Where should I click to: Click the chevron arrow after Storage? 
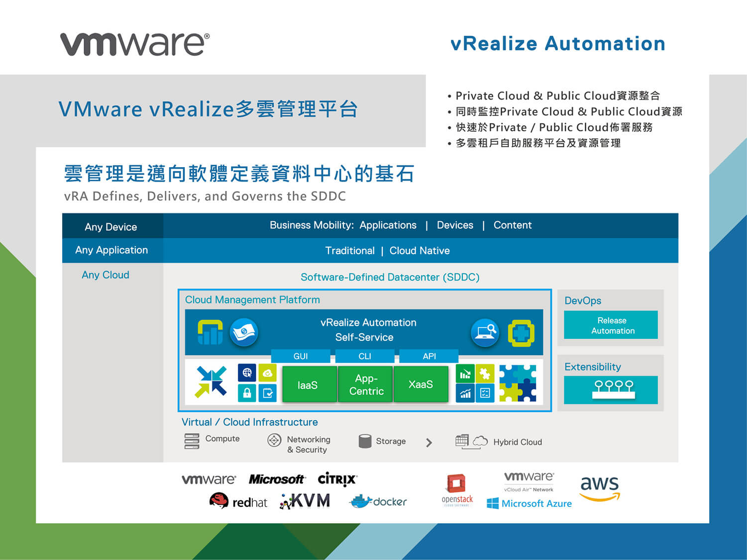[429, 443]
